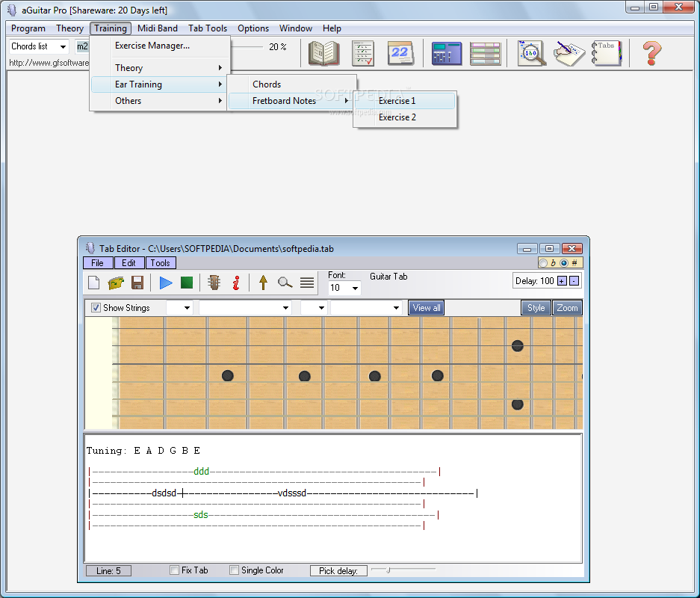Click the up arrow icon in Tab Editor
The width and height of the screenshot is (700, 598).
(264, 283)
